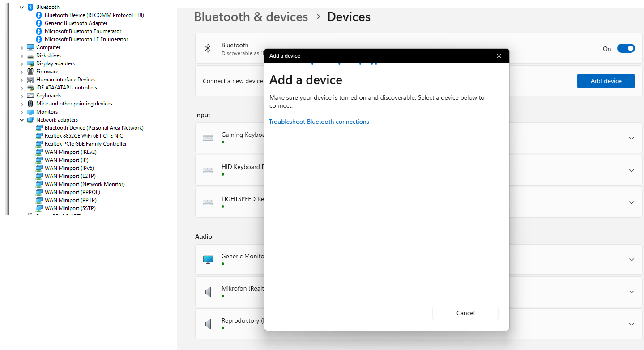The height and width of the screenshot is (350, 644).
Task: Click the Computer category icon
Action: coord(30,47)
